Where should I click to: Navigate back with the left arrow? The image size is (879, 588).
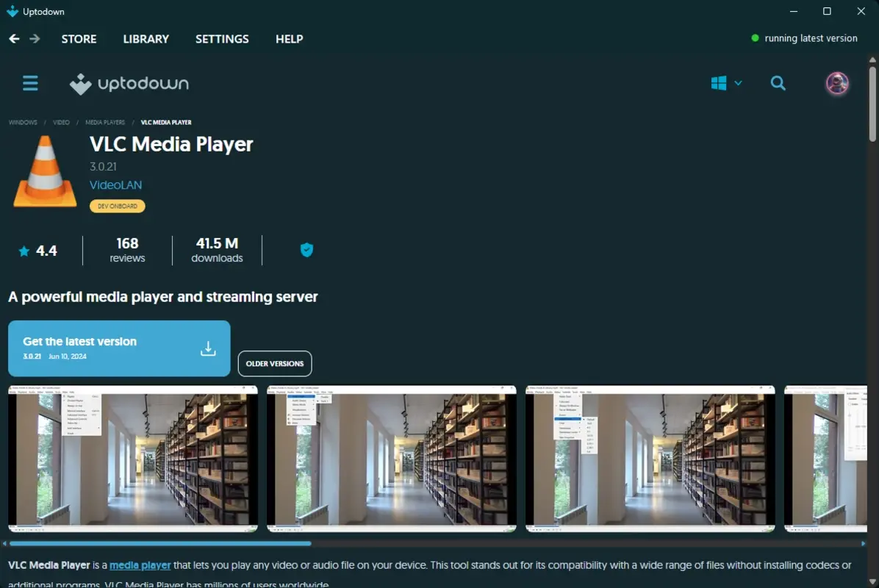click(12, 37)
